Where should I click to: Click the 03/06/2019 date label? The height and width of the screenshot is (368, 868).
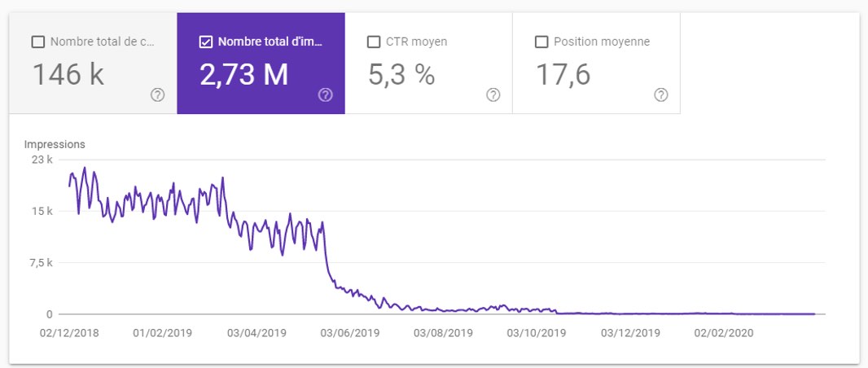tap(350, 333)
